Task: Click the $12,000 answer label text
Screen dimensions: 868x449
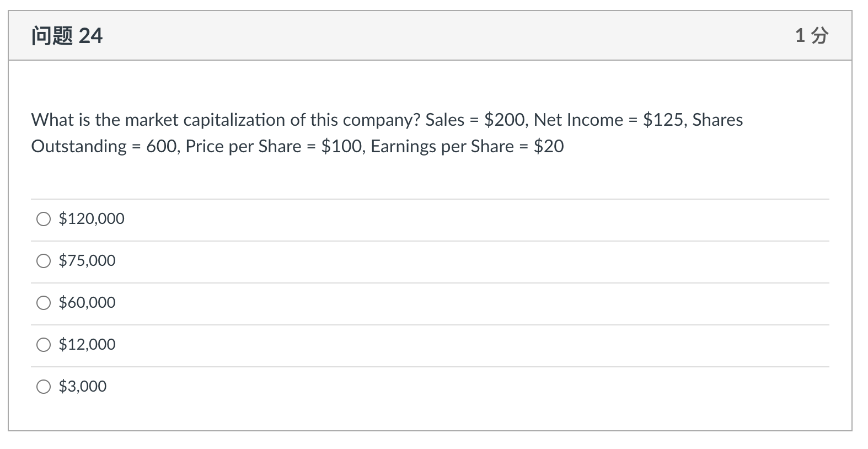Action: [x=87, y=345]
